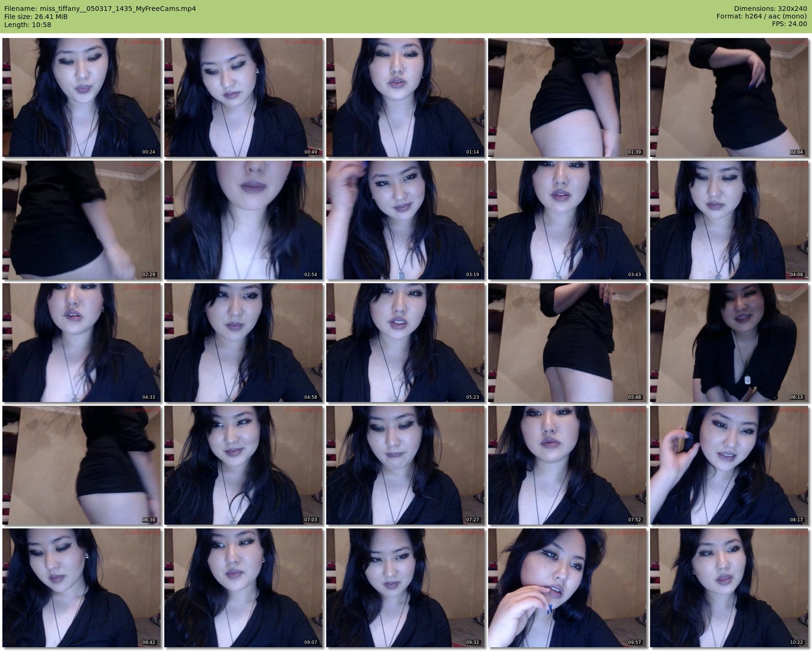Open the frame stamped 09:32
Image resolution: width=812 pixels, height=651 pixels.
tap(406, 588)
